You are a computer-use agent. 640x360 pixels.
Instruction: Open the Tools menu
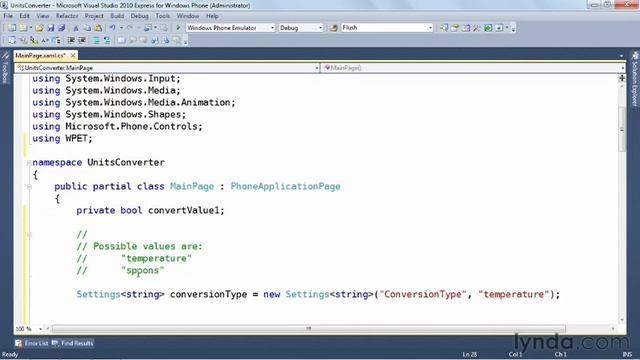(x=162, y=16)
